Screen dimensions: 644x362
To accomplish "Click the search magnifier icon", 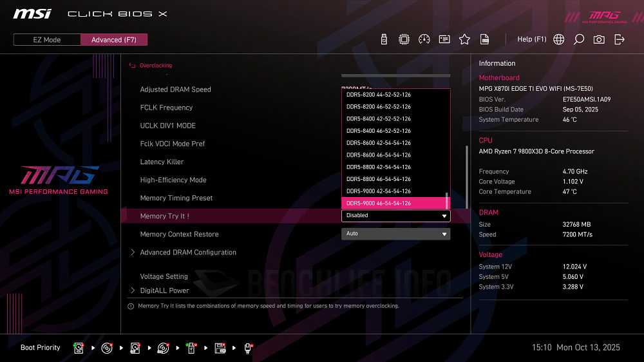I will click(579, 39).
